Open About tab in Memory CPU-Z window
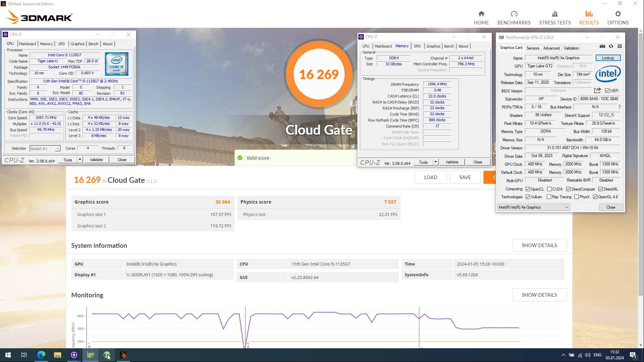 pyautogui.click(x=463, y=46)
